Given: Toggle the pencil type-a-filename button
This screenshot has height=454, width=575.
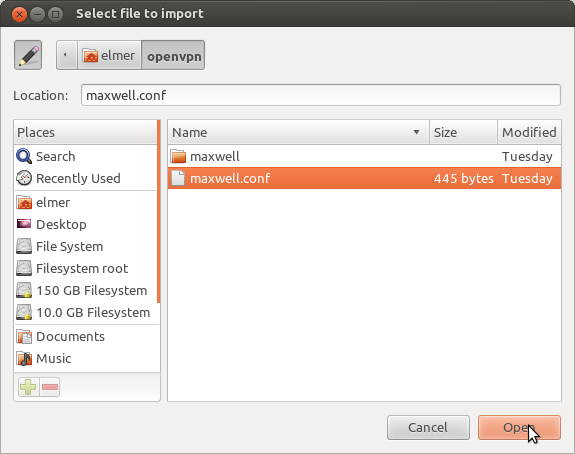Looking at the screenshot, I should coord(28,55).
